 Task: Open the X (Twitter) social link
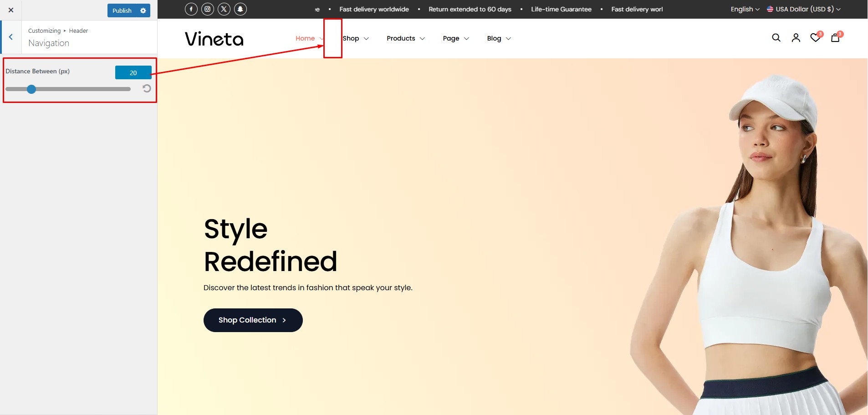[224, 9]
